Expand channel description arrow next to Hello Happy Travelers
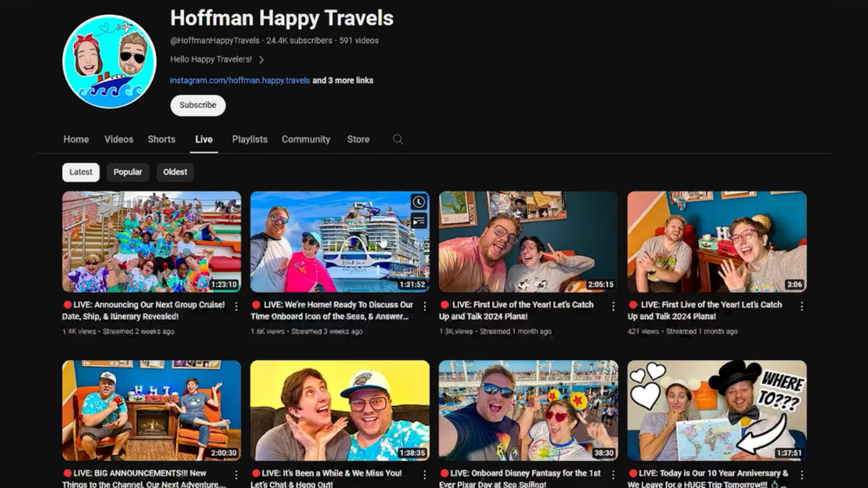Viewport: 868px width, 488px height. (x=261, y=60)
